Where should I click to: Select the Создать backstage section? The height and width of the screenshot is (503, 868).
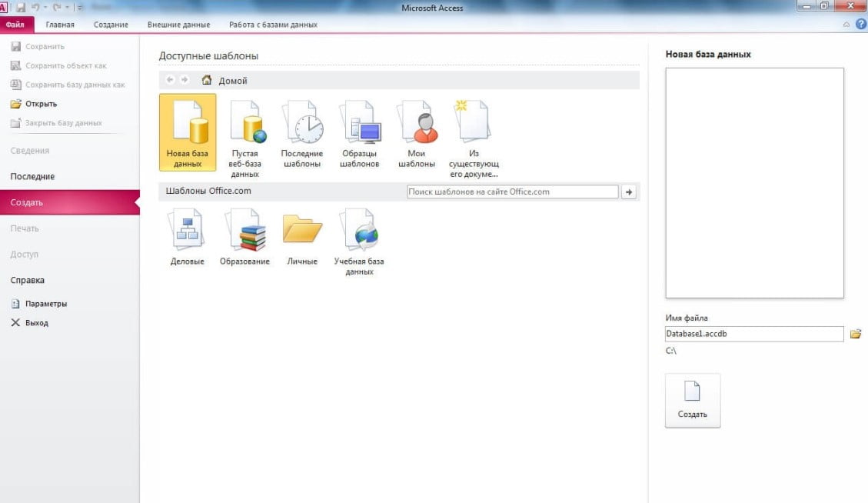point(70,202)
